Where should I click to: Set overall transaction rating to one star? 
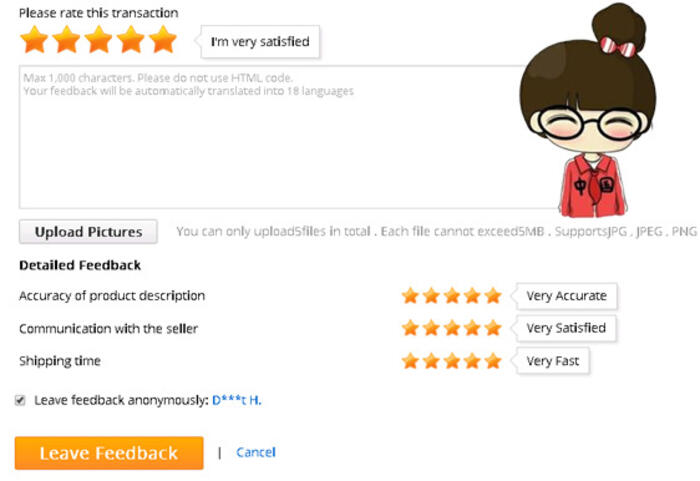tap(35, 40)
